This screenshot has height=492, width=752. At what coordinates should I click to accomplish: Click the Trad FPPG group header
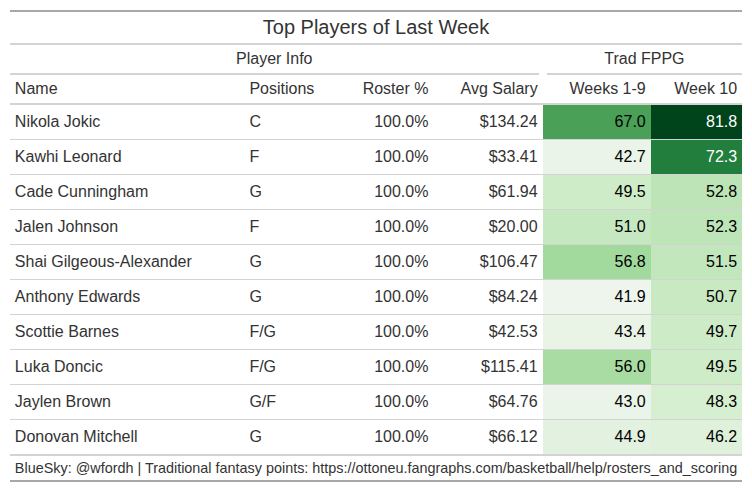(x=644, y=59)
